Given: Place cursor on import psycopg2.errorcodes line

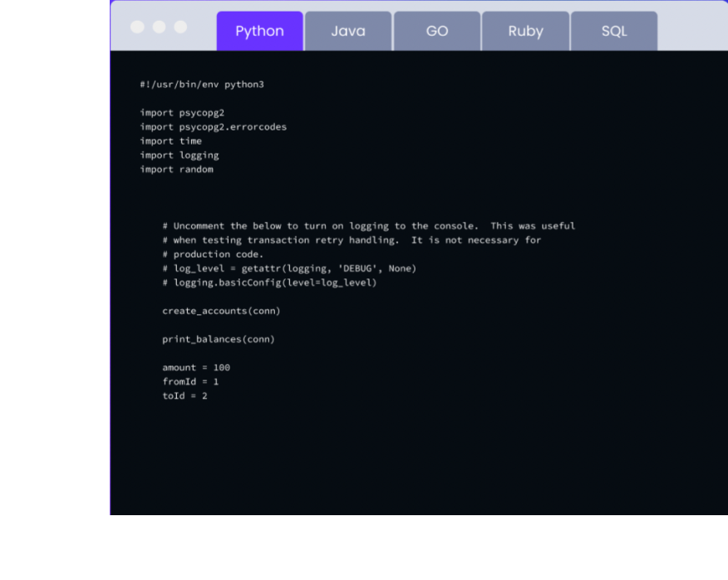Looking at the screenshot, I should [213, 127].
